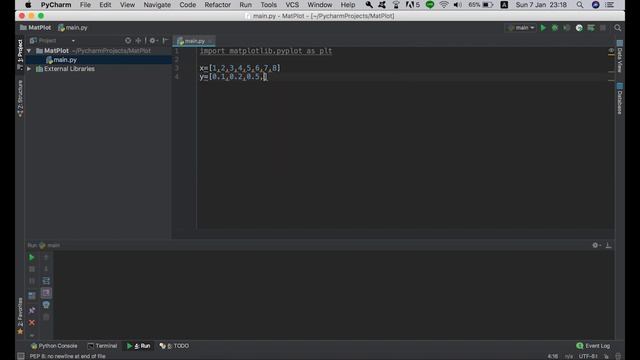Open Notification Center icon in menu bar
The image size is (640, 360).
[609, 5]
